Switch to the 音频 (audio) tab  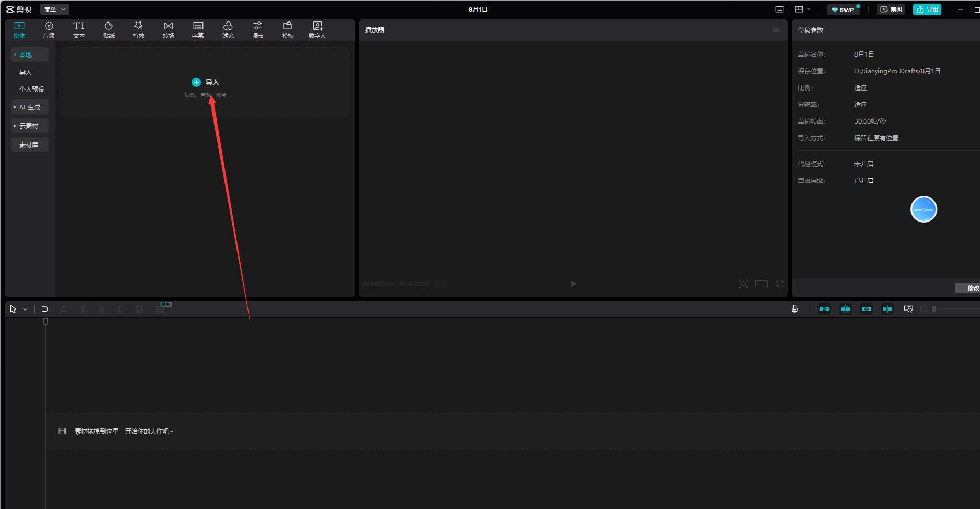coord(49,30)
